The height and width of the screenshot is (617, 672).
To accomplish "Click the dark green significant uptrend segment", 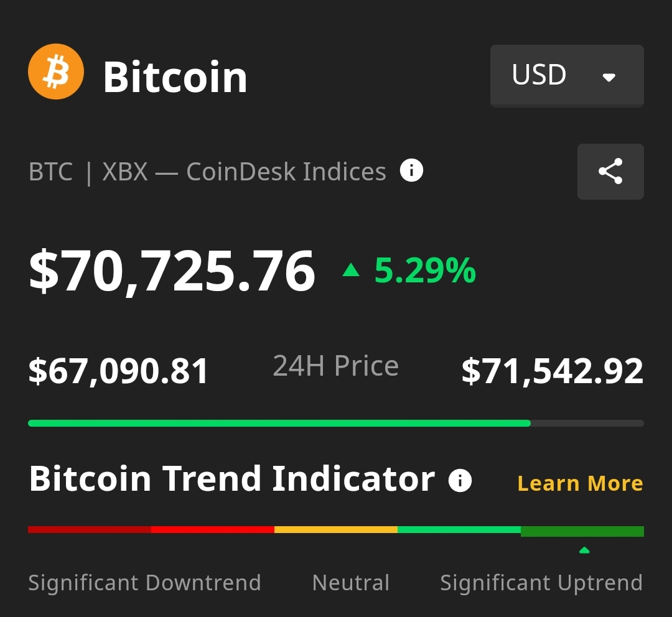I will coord(582,531).
